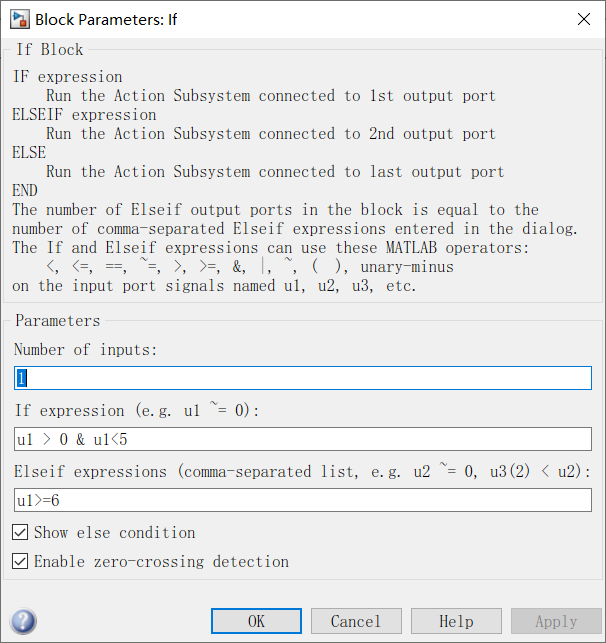
Task: Click the Apply button
Action: point(556,621)
